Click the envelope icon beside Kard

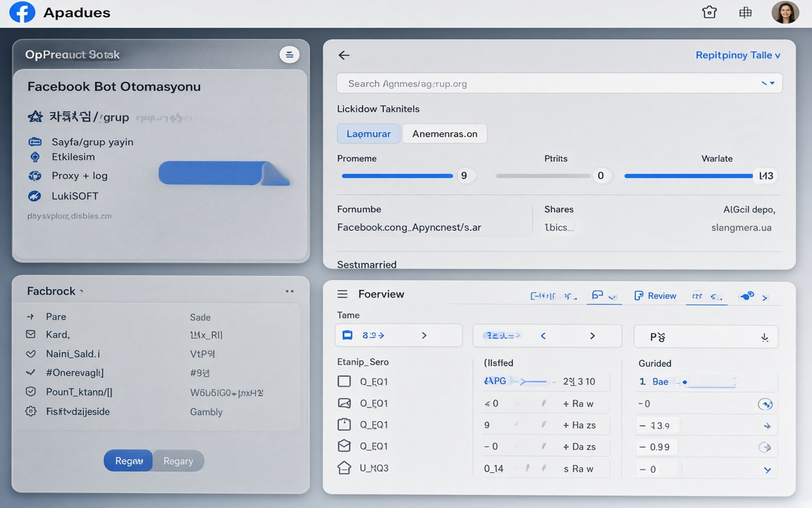click(30, 335)
